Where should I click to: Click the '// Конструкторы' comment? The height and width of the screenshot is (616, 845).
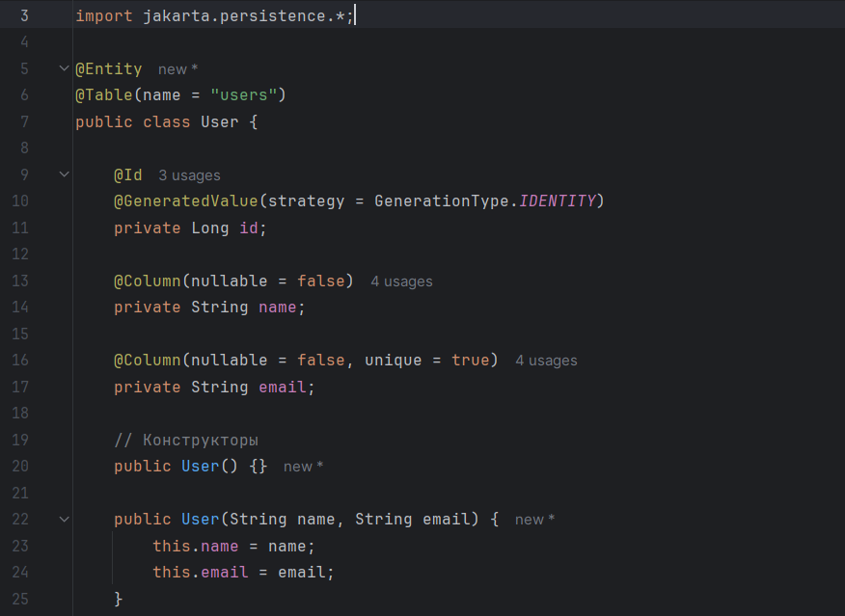[x=186, y=440]
